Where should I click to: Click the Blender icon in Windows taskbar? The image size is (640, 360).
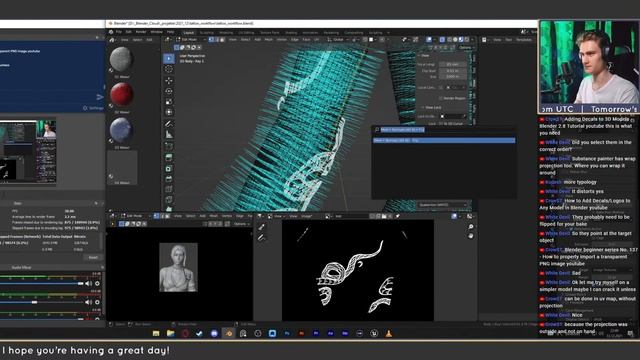(x=229, y=333)
